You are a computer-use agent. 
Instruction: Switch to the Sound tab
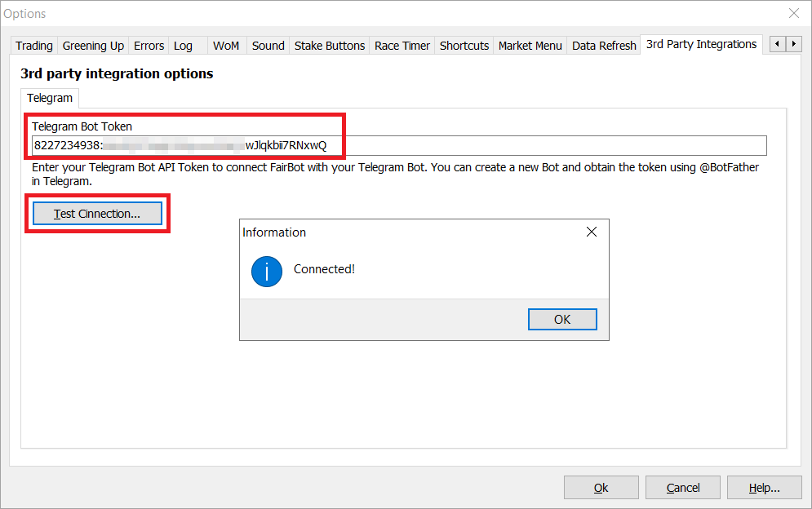(x=268, y=46)
